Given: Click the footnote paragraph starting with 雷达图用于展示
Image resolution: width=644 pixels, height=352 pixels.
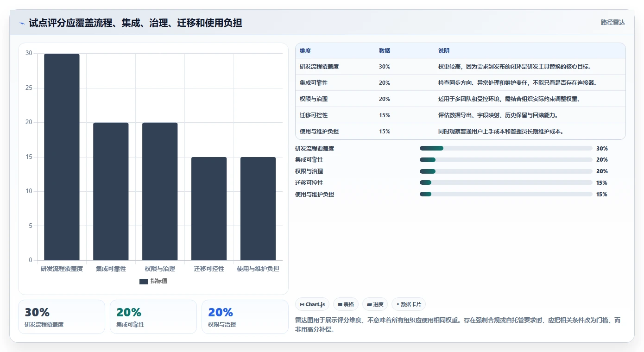Looking at the screenshot, I should [460, 325].
